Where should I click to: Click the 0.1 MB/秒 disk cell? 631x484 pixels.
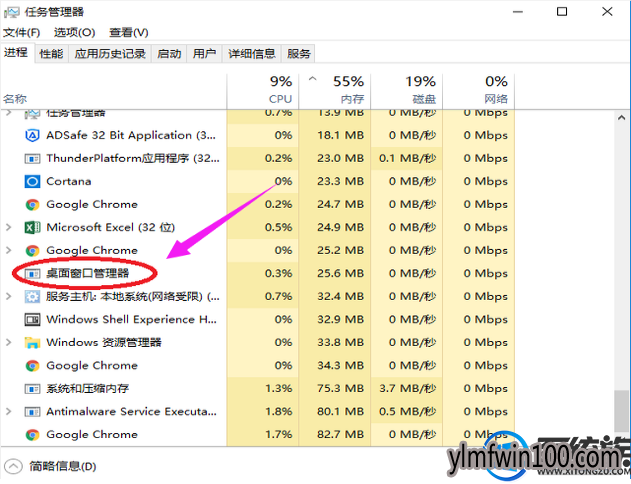tap(407, 159)
